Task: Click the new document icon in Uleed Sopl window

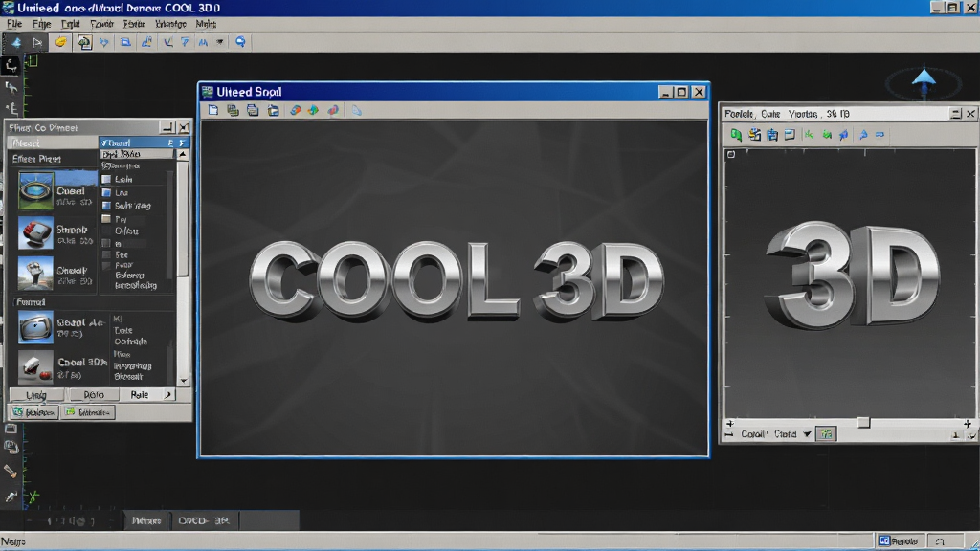Action: pyautogui.click(x=213, y=111)
